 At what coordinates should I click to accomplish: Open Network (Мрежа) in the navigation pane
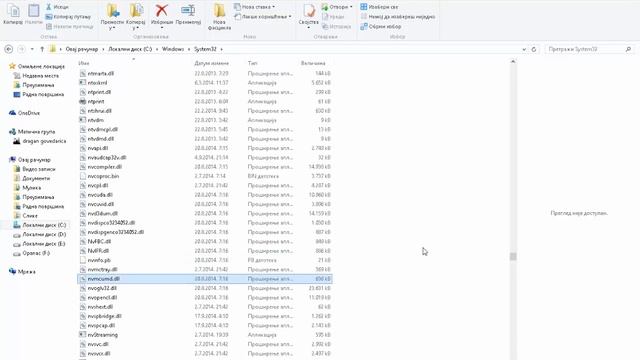tap(22, 271)
